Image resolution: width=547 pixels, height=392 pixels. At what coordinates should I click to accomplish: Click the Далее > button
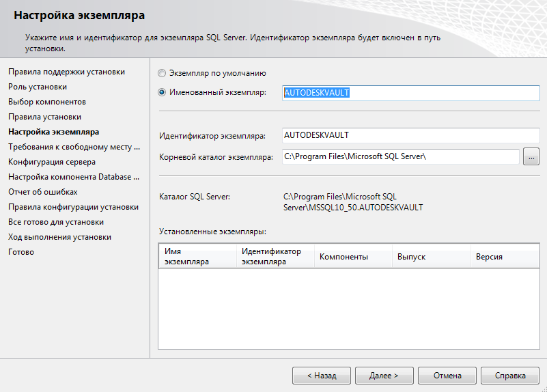tap(384, 376)
